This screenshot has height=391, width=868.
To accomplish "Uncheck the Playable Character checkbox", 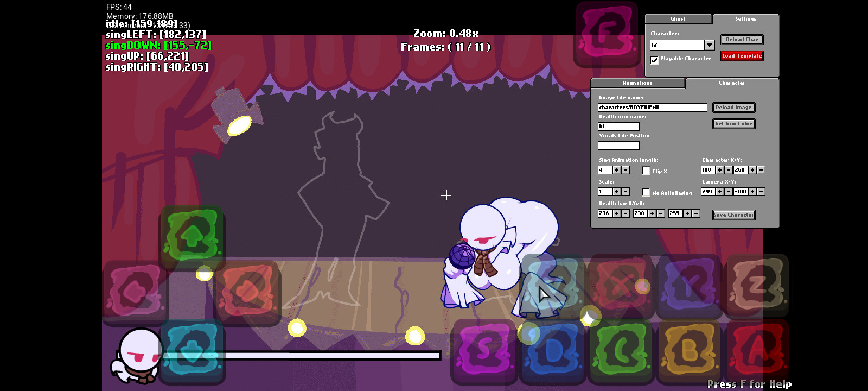I will point(654,60).
